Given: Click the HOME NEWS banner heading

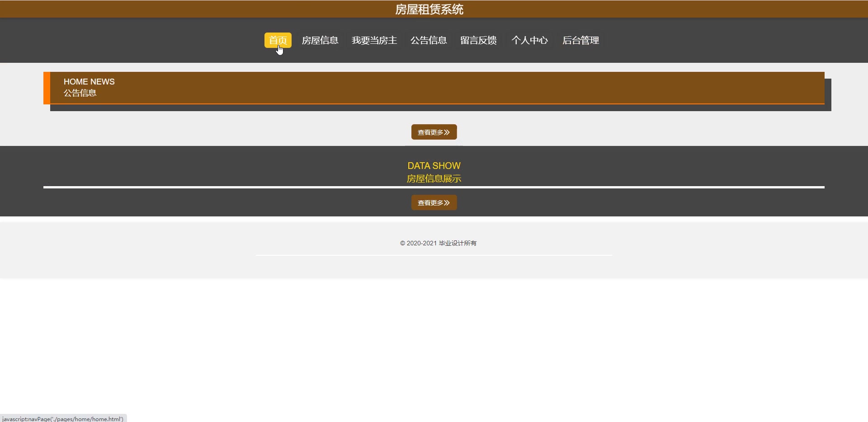Looking at the screenshot, I should pos(89,82).
